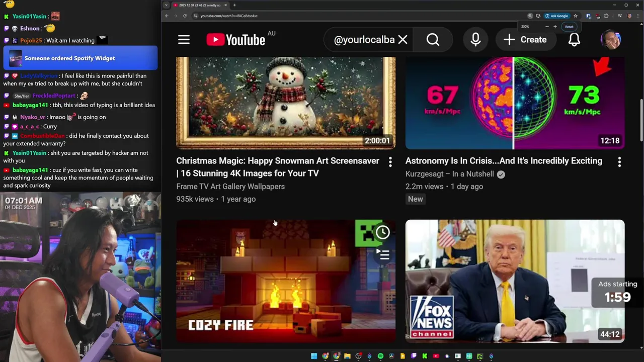Open options menu for Astronomy Is In Crisis video
The height and width of the screenshot is (362, 644).
click(619, 161)
